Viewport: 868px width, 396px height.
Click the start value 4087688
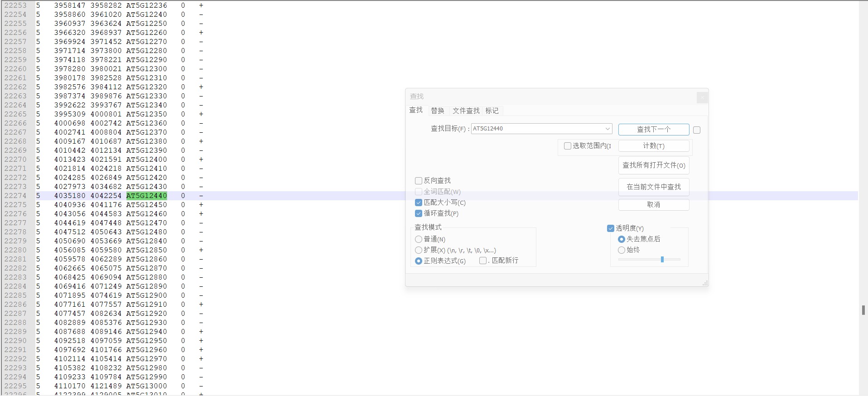click(70, 332)
